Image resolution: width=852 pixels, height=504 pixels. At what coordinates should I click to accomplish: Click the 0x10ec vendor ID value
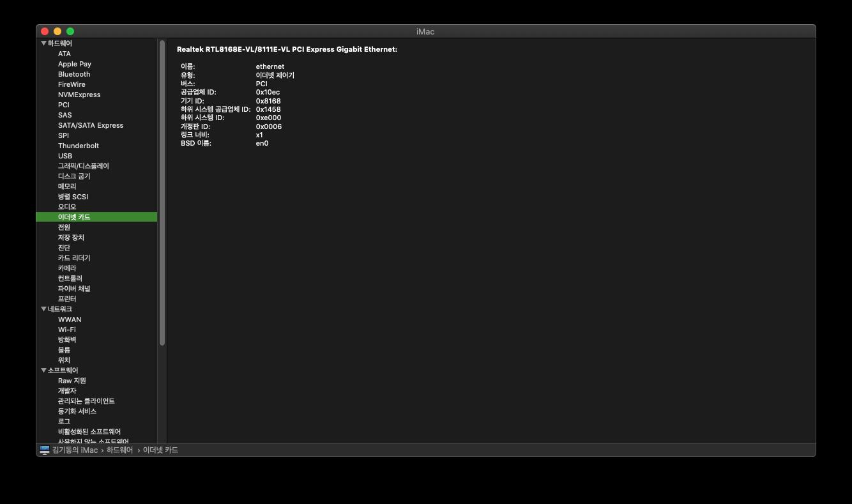(268, 92)
